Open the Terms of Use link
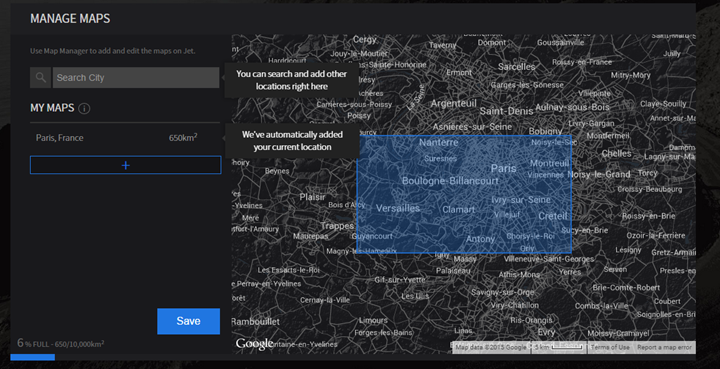Viewport: 720px width, 369px height. 610,347
